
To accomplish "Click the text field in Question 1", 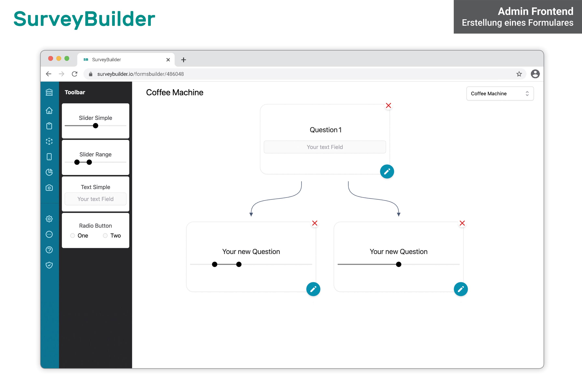I will [325, 147].
